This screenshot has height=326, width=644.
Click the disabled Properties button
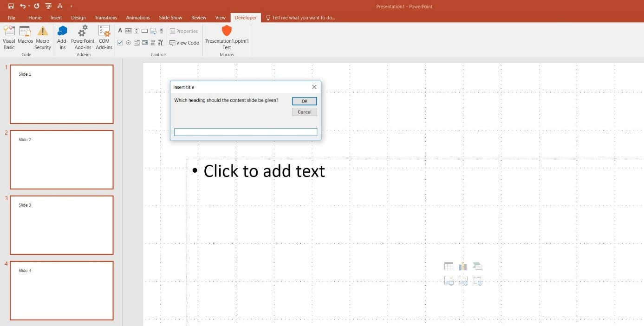click(184, 31)
